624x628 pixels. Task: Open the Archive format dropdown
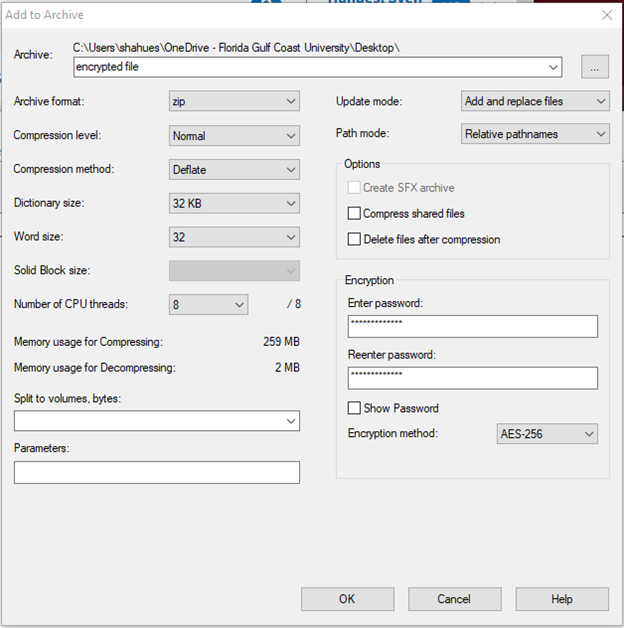(x=234, y=101)
